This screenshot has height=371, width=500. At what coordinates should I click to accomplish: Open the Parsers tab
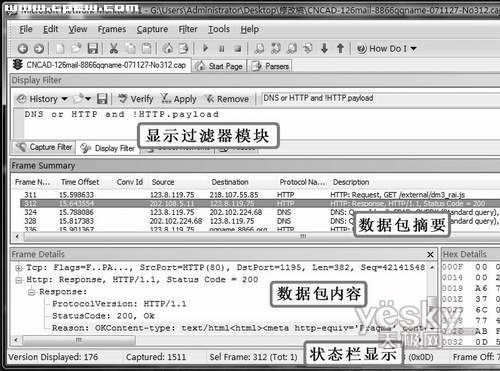[270, 66]
